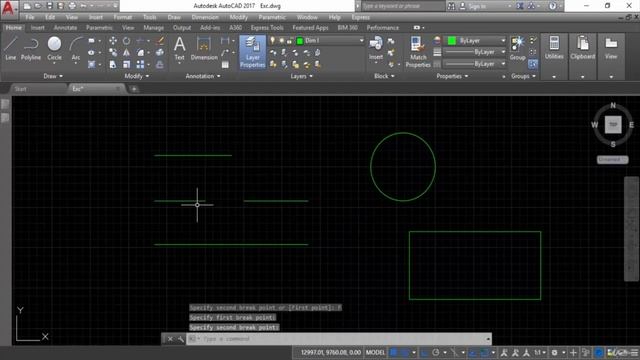Activate the Rotate tool in Modify
This screenshot has width=640, height=360.
click(127, 40)
